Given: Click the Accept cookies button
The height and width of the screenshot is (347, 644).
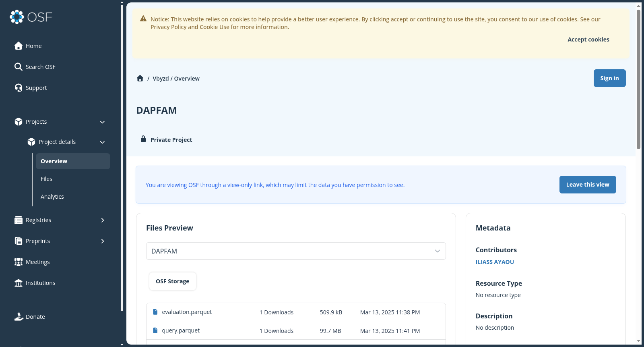Looking at the screenshot, I should coord(588,39).
